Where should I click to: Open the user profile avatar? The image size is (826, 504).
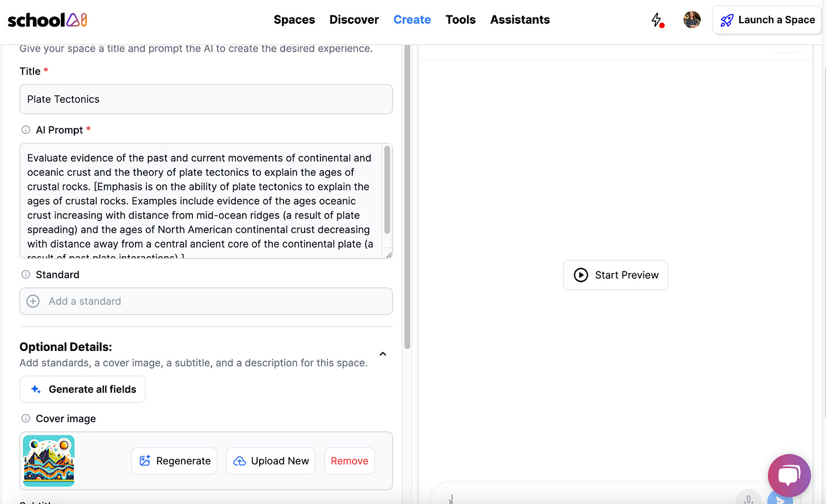692,20
